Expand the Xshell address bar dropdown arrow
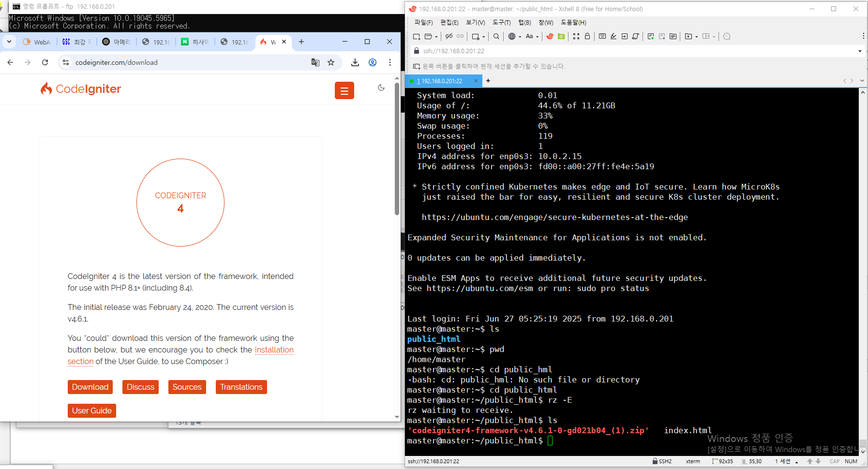Image resolution: width=868 pixels, height=469 pixels. (860, 51)
